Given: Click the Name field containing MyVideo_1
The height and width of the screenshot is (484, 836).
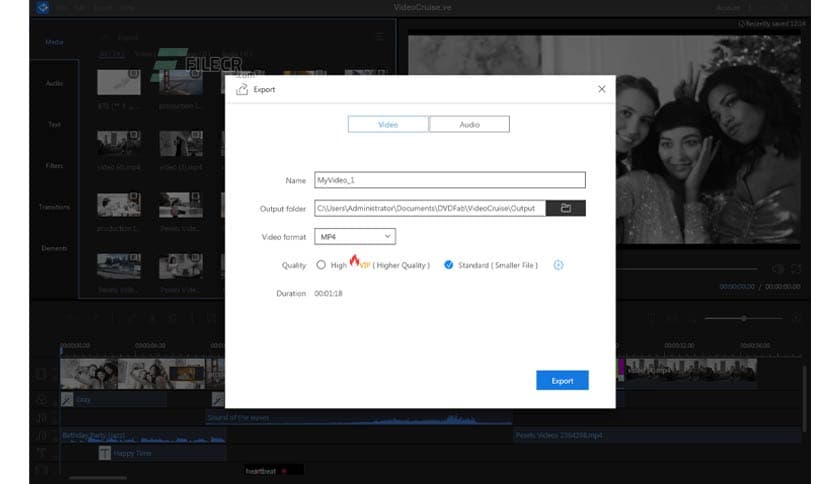Looking at the screenshot, I should pyautogui.click(x=449, y=180).
